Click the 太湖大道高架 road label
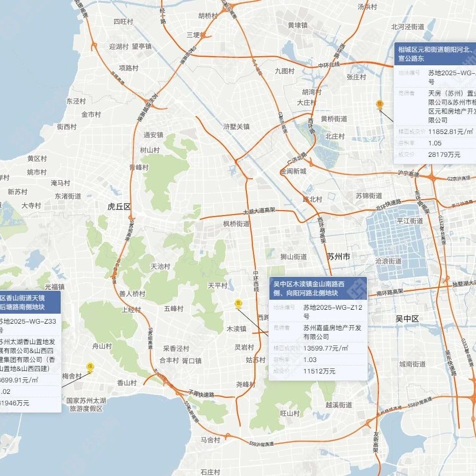476x476 pixels. point(259,211)
